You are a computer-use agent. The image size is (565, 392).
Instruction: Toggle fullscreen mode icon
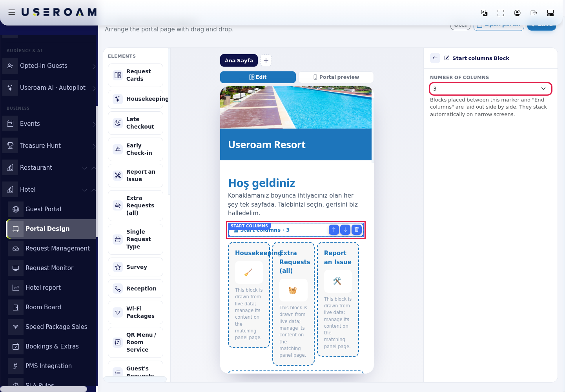click(x=501, y=13)
